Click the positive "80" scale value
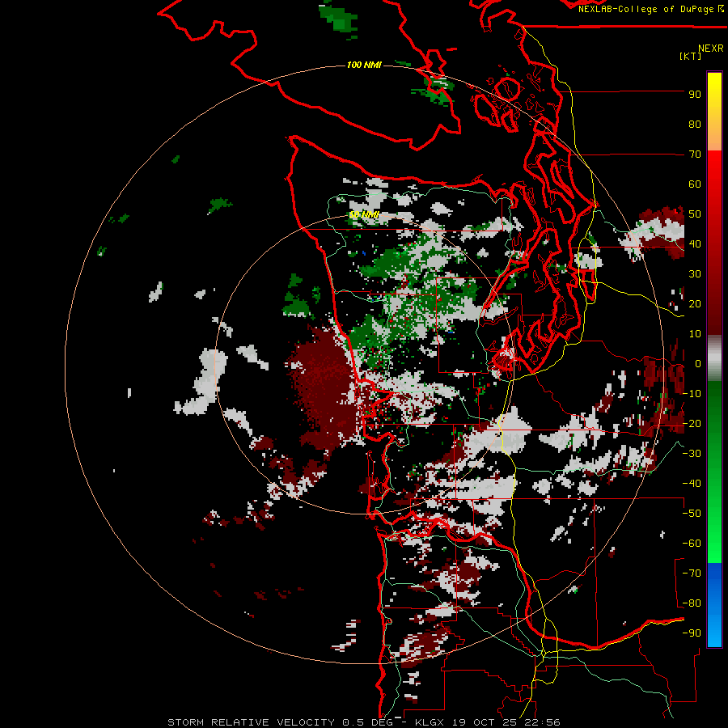Image resolution: width=728 pixels, height=728 pixels. point(695,125)
